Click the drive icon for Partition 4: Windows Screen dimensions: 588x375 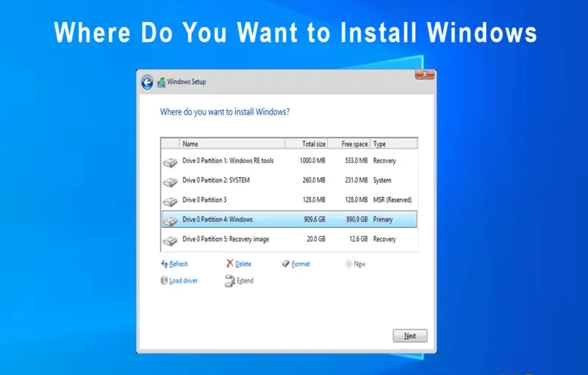[170, 220]
